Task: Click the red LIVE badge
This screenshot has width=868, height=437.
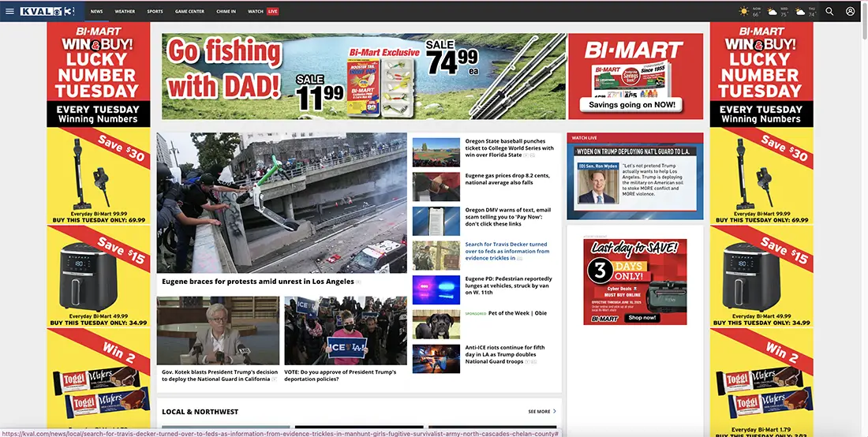Action: pyautogui.click(x=272, y=11)
